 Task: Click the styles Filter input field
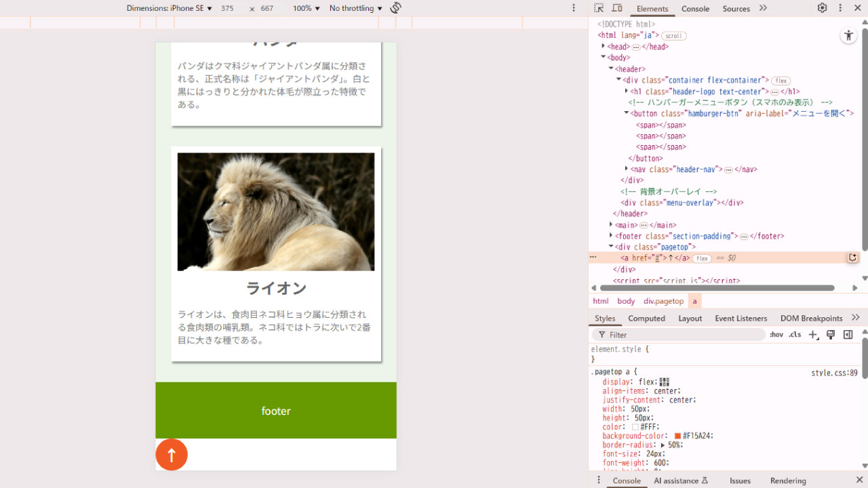679,335
